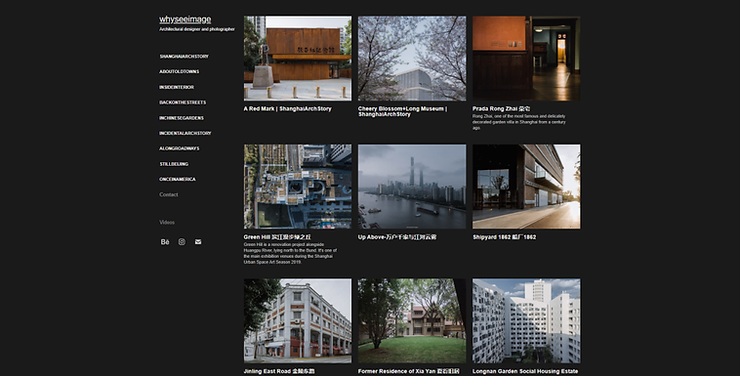The width and height of the screenshot is (740, 376).
Task: Go to whyseeimage home logo
Action: 185,19
